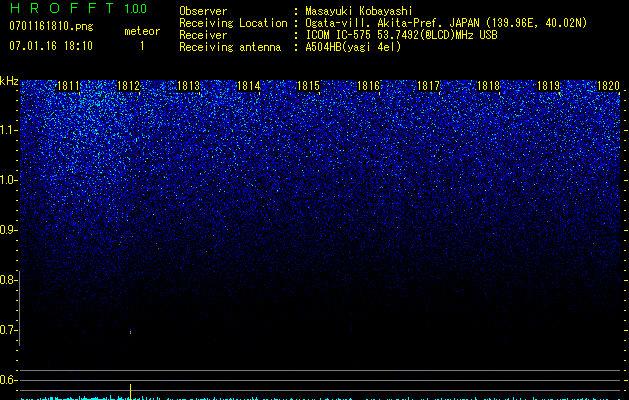Click the 1819 time marker
This screenshot has height=400, width=629.
[x=548, y=86]
